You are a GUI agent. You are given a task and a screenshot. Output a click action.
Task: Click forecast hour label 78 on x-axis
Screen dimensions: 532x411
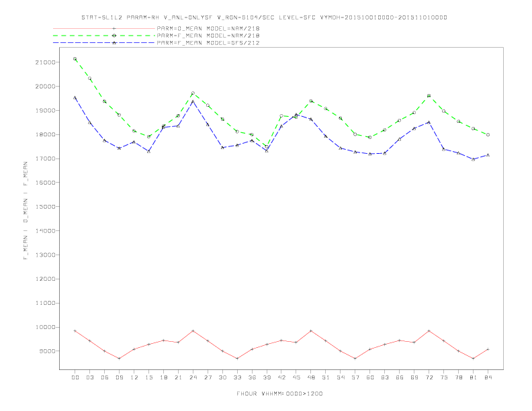pyautogui.click(x=458, y=377)
